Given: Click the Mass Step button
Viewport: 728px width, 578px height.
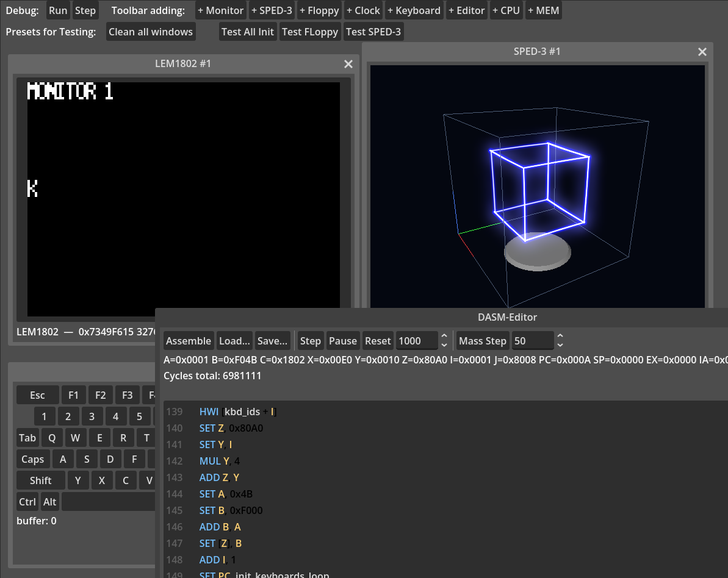Looking at the screenshot, I should (483, 341).
